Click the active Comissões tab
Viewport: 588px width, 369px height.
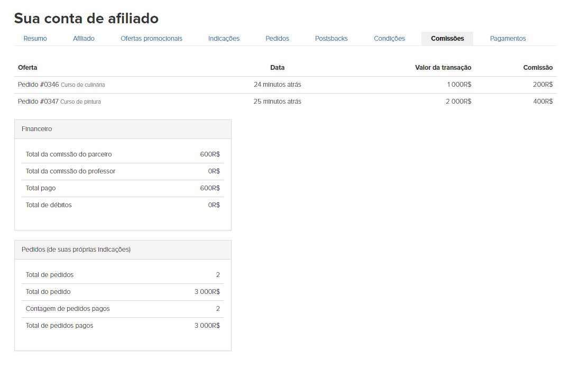pyautogui.click(x=447, y=39)
